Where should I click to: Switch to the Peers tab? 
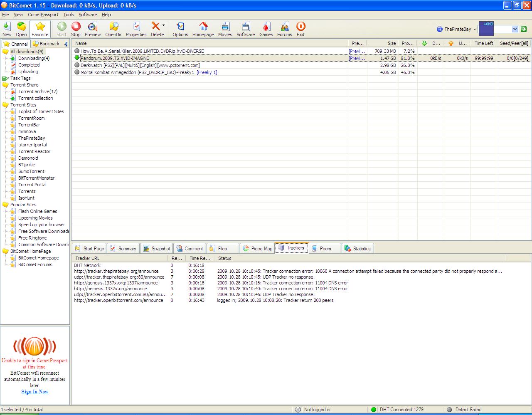tap(325, 248)
